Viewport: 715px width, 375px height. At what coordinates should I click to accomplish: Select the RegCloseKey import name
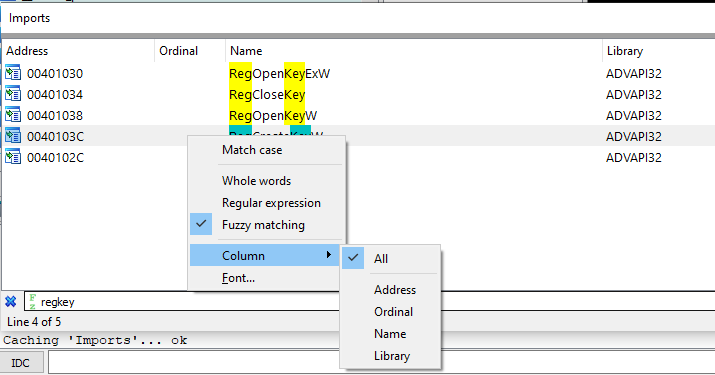tap(267, 94)
